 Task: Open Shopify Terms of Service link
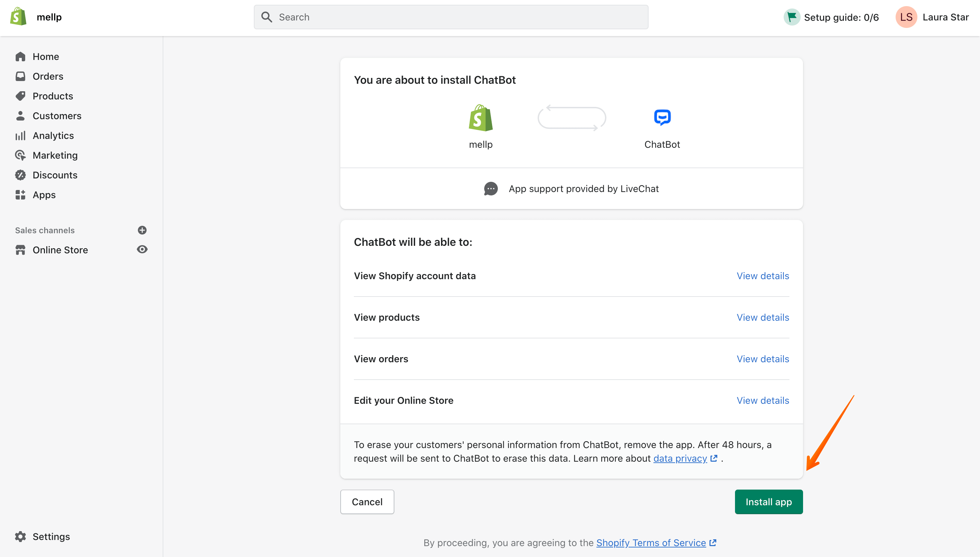pyautogui.click(x=651, y=542)
